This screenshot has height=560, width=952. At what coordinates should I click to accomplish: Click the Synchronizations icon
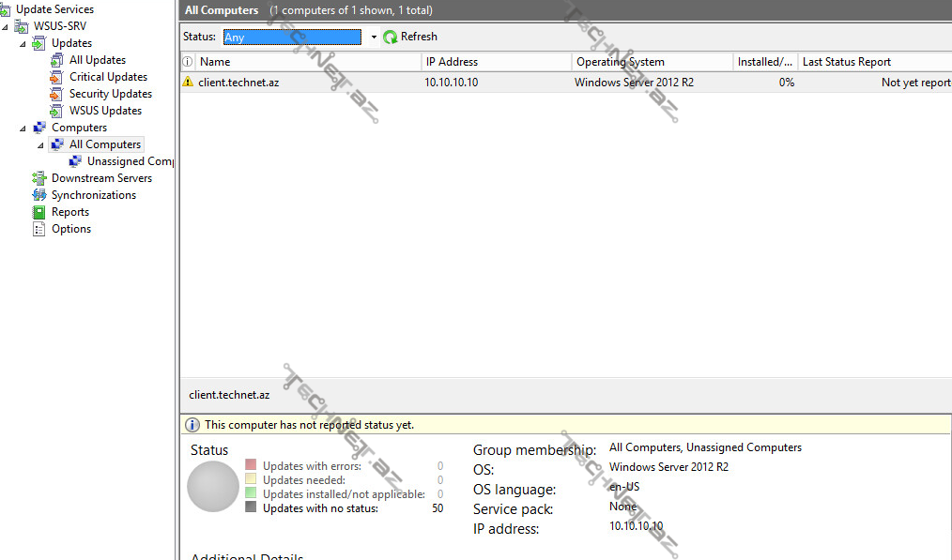point(38,195)
